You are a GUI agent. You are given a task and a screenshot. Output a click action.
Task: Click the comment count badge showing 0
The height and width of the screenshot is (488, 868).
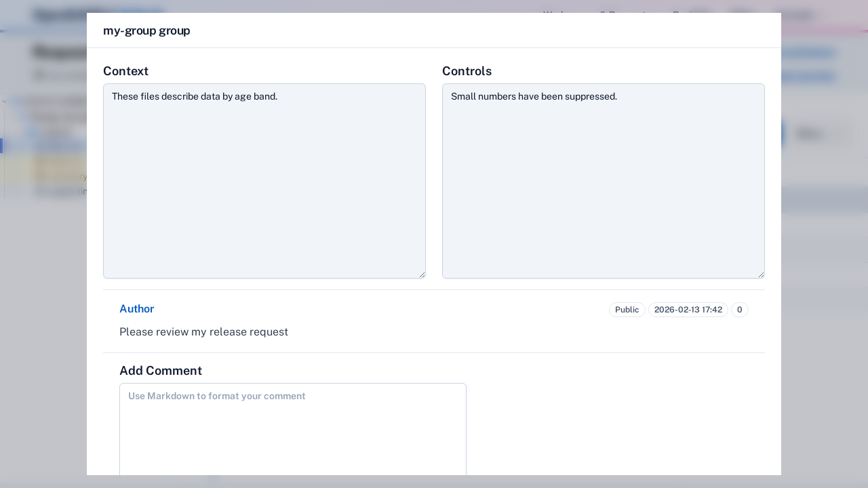(x=739, y=310)
